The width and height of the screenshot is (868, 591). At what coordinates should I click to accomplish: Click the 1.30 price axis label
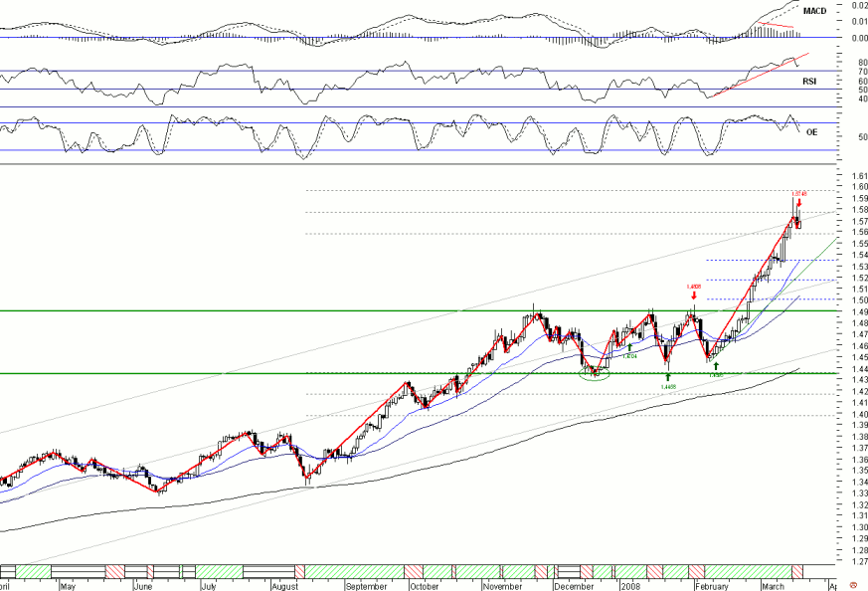click(x=860, y=527)
